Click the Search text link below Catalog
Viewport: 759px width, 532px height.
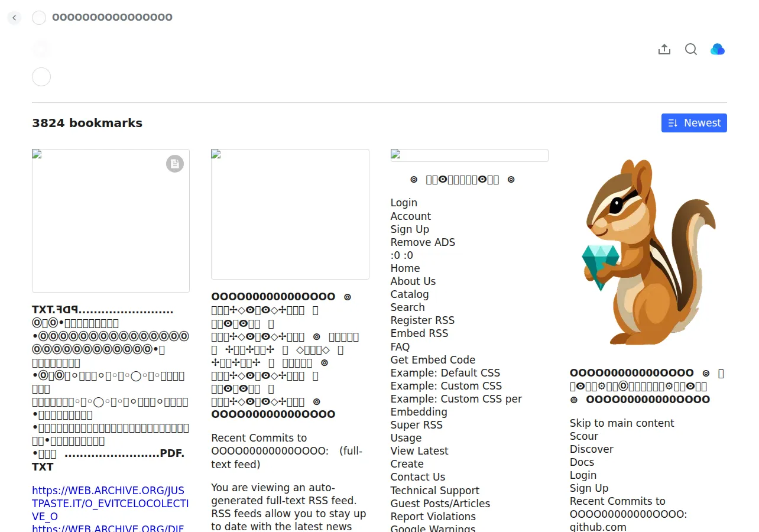coord(407,307)
